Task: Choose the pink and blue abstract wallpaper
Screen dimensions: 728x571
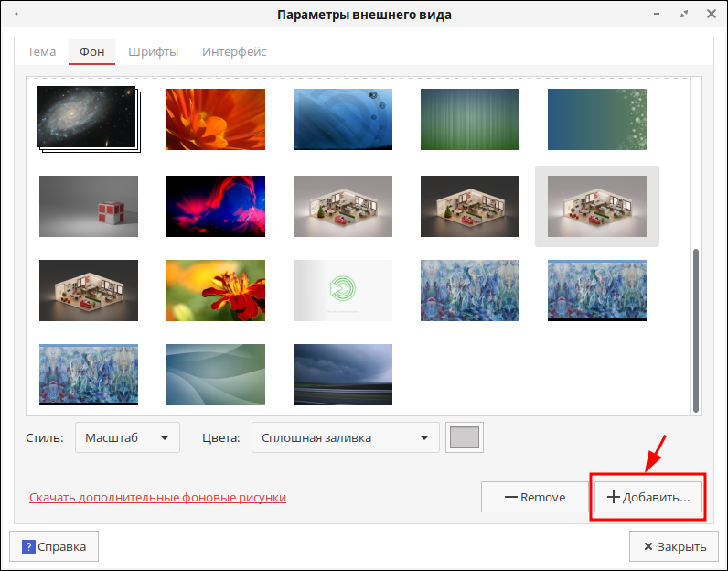Action: pyautogui.click(x=215, y=206)
